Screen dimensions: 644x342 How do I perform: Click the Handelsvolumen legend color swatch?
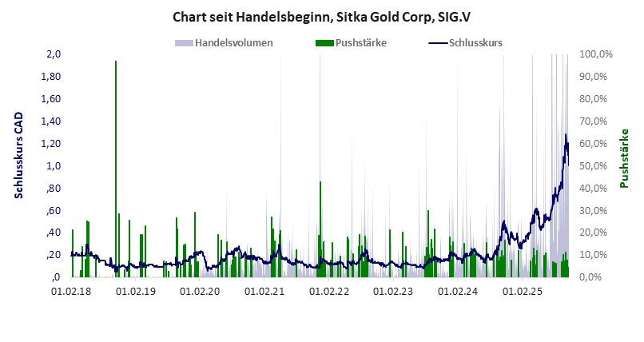tap(184, 42)
